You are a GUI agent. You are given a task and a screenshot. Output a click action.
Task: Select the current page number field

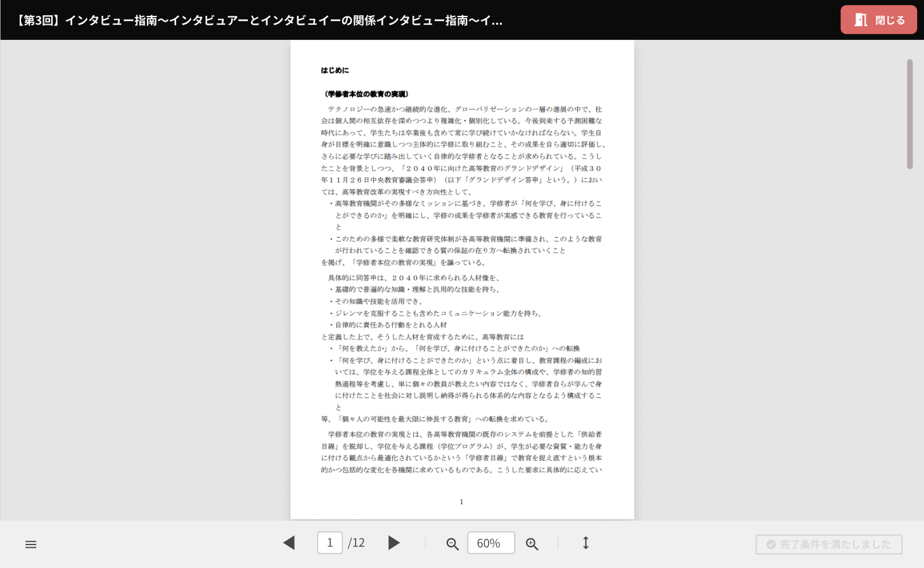point(330,543)
